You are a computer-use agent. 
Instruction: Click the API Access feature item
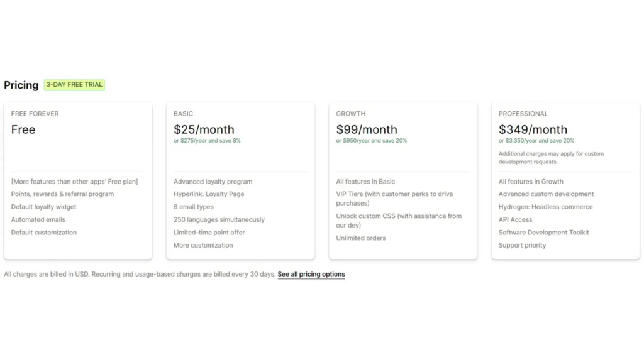pyautogui.click(x=516, y=219)
